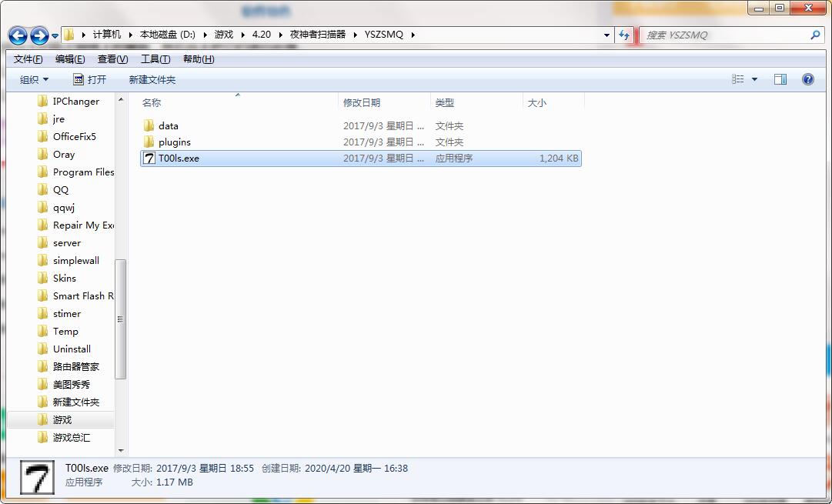Viewport: 832px width, 504px height.
Task: Select server folder in tree
Action: point(60,242)
